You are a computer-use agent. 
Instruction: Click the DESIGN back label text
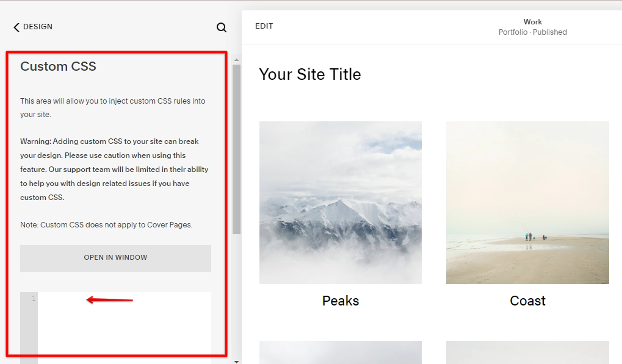(38, 27)
